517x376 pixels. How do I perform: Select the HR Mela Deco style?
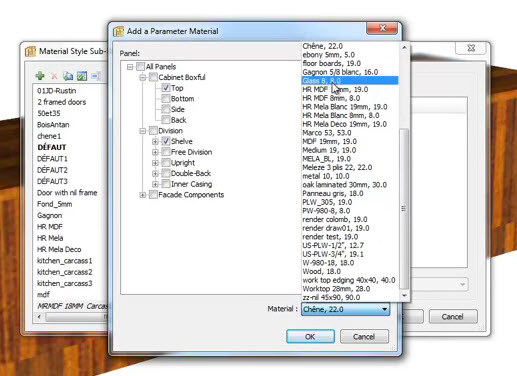pos(59,249)
